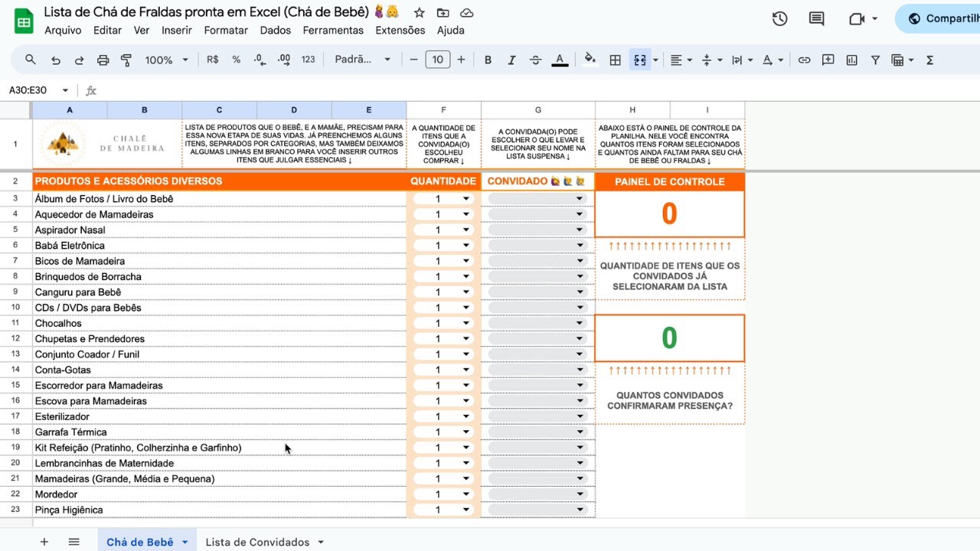Star this spreadsheet document

click(x=419, y=12)
